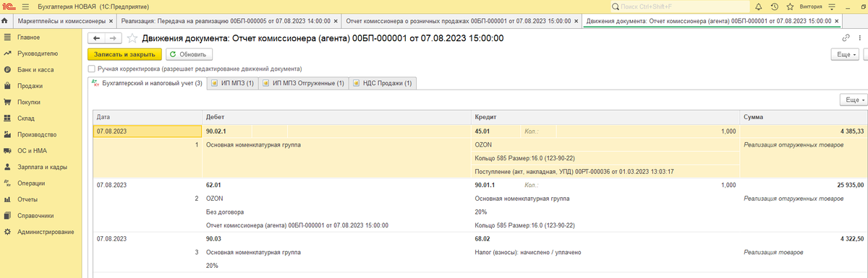The height and width of the screenshot is (278, 868).
Task: Open the Продажи section
Action: pos(30,86)
